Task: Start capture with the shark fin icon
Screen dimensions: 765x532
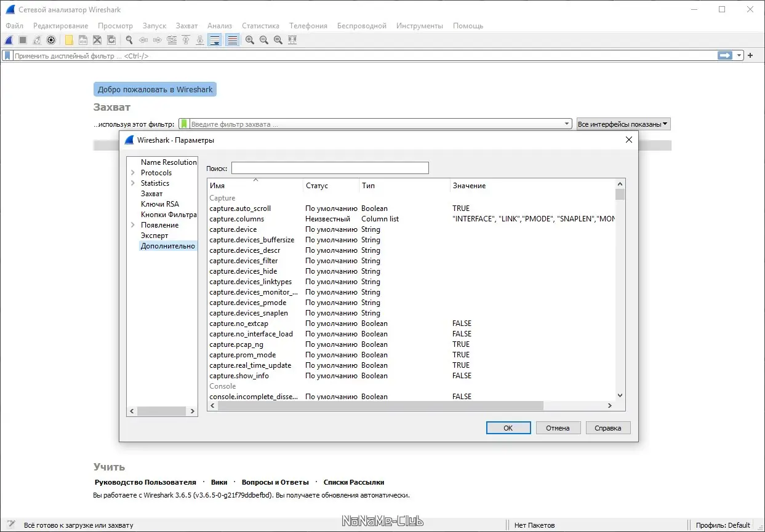Action: click(x=9, y=40)
